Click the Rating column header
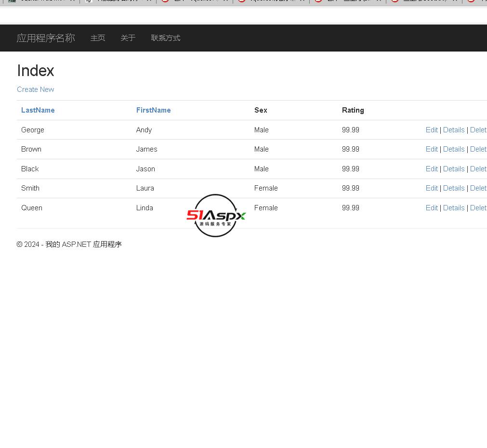This screenshot has width=487, height=448. coord(353,110)
